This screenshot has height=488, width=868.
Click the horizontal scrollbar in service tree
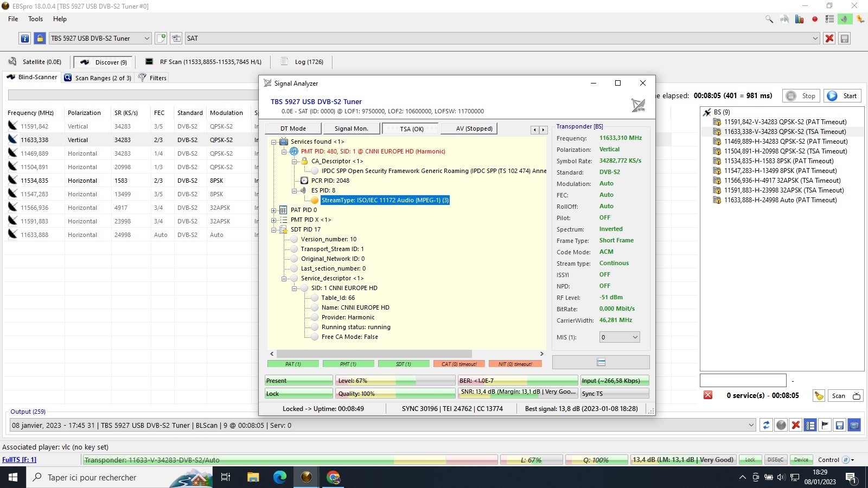pyautogui.click(x=374, y=354)
